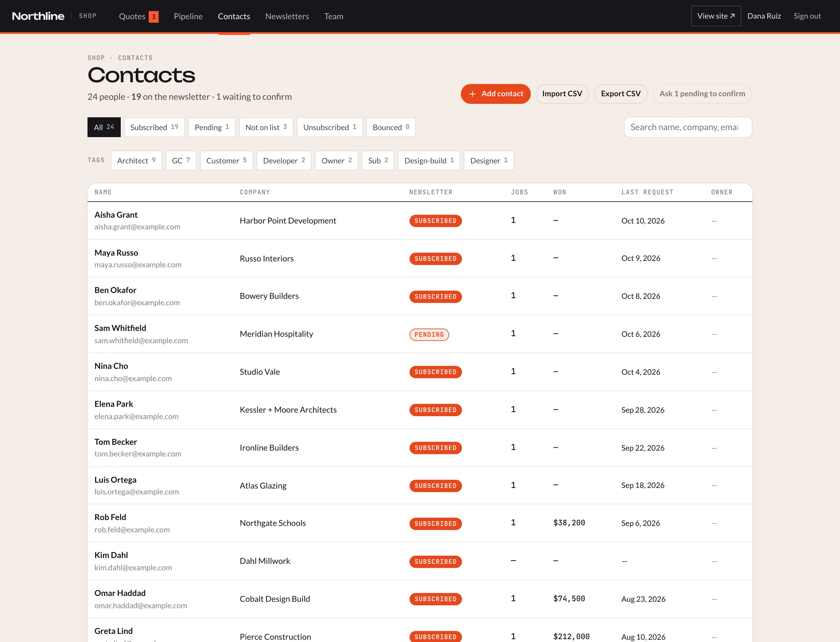Screen dimensions: 840x642
Task: Toggle the Developer tag filter
Action: pos(284,160)
